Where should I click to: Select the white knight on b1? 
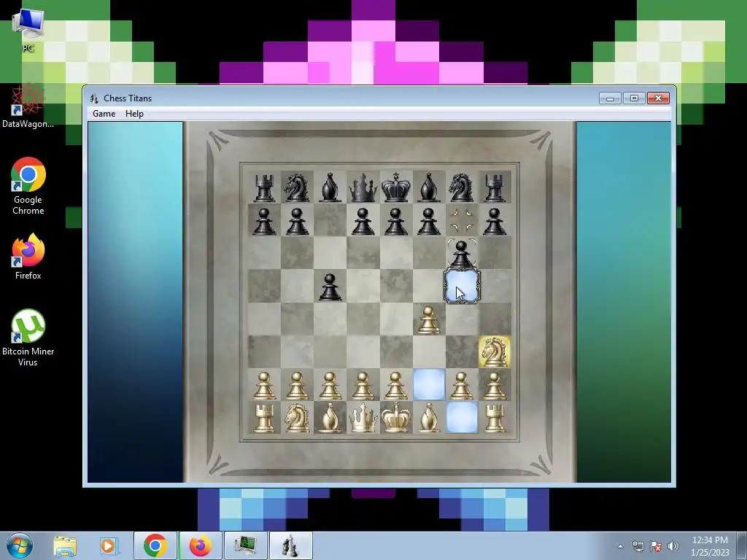point(297,418)
